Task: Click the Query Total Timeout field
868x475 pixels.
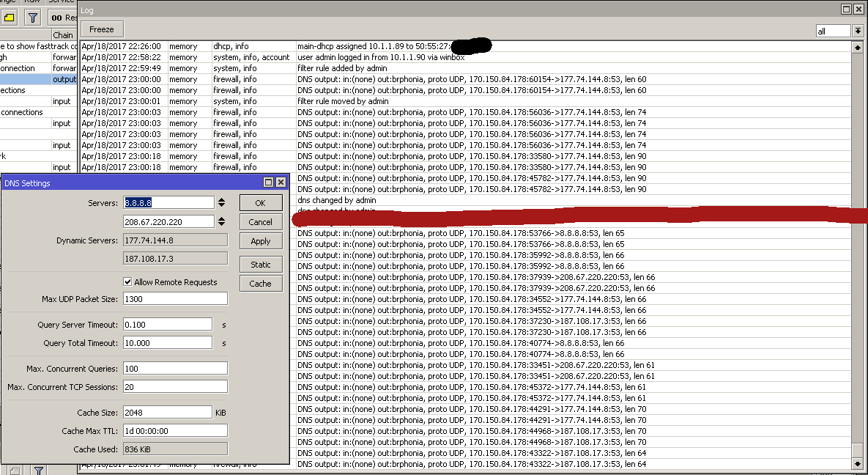Action: click(x=167, y=342)
